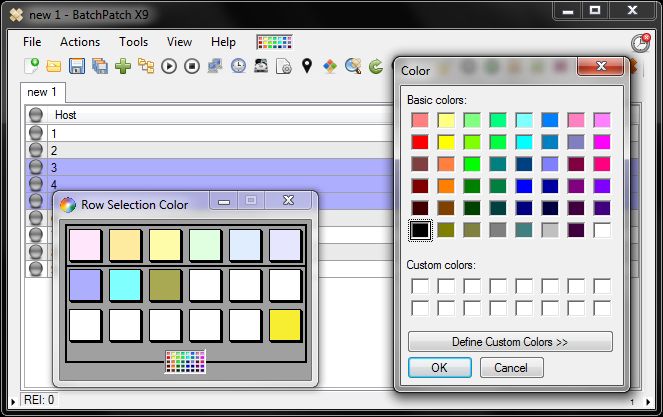Choose peach Row Selection Color swatch

[125, 245]
